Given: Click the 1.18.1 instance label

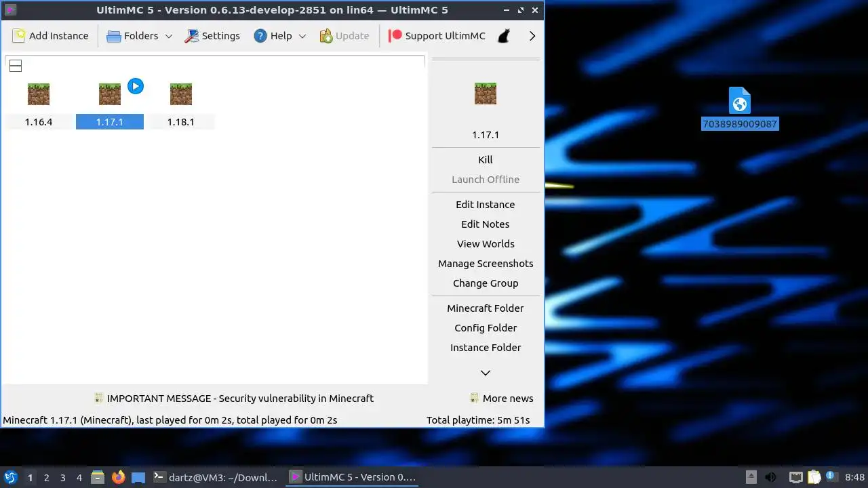Looking at the screenshot, I should tap(181, 122).
